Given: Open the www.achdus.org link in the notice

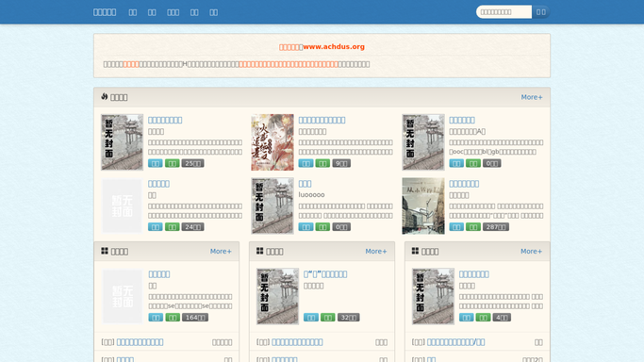Looking at the screenshot, I should tap(334, 47).
